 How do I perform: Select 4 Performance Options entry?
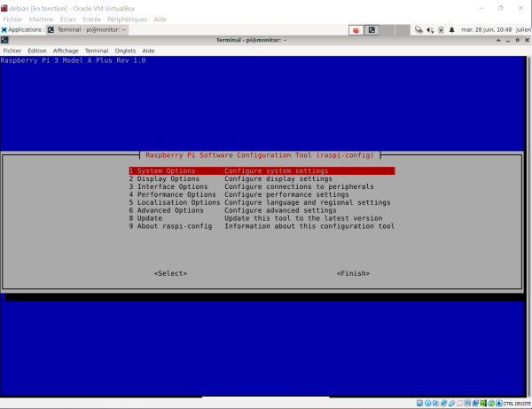262,194
